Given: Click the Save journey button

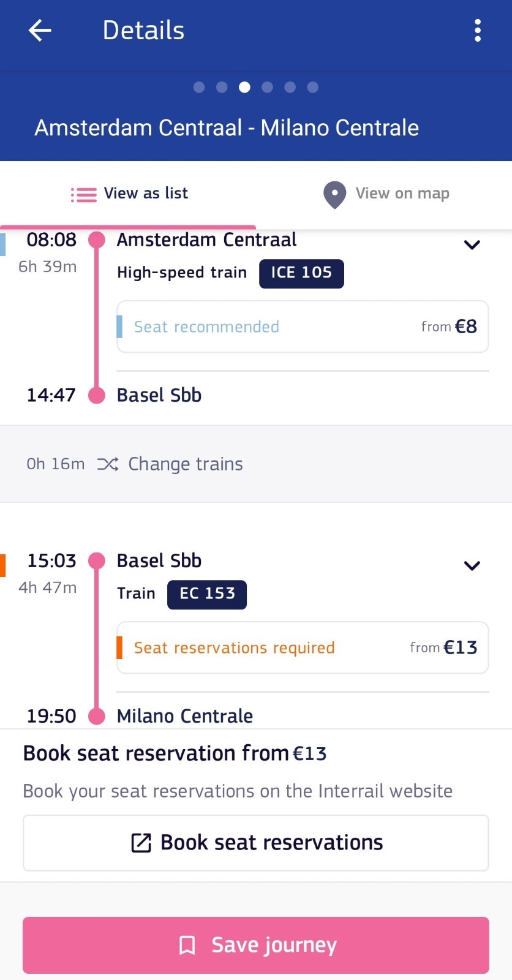Looking at the screenshot, I should [x=256, y=945].
